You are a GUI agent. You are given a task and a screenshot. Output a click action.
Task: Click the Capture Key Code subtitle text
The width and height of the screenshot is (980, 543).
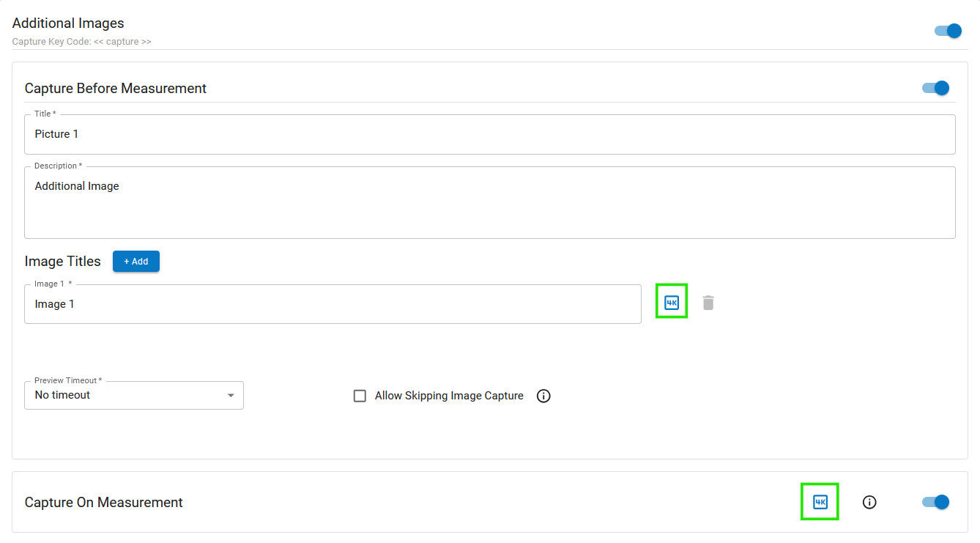coord(82,42)
